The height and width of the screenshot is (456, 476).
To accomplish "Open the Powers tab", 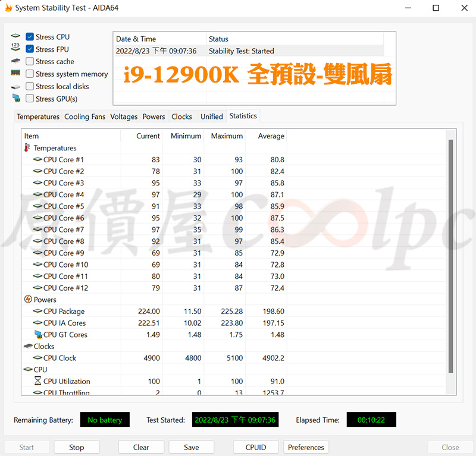I will (154, 117).
